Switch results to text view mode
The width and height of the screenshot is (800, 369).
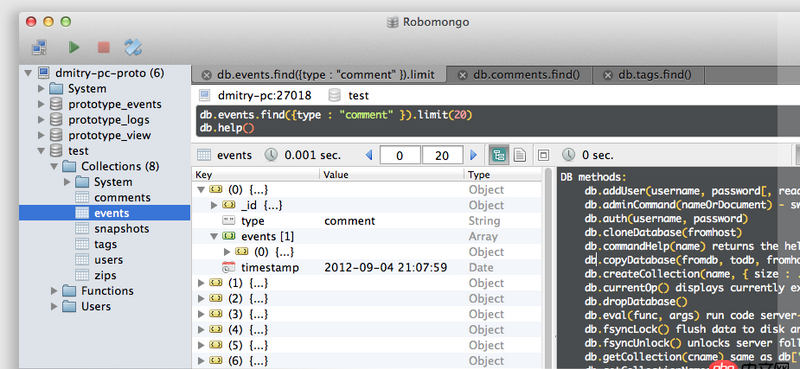coord(519,155)
